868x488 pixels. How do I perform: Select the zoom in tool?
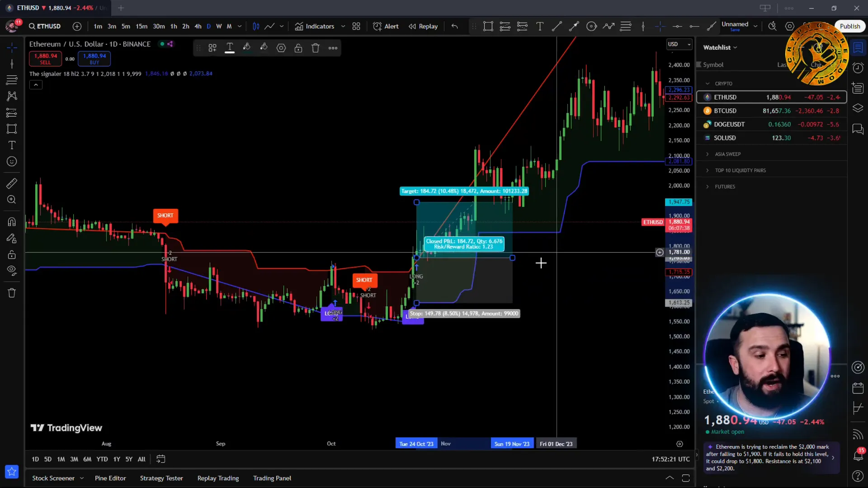[12, 199]
